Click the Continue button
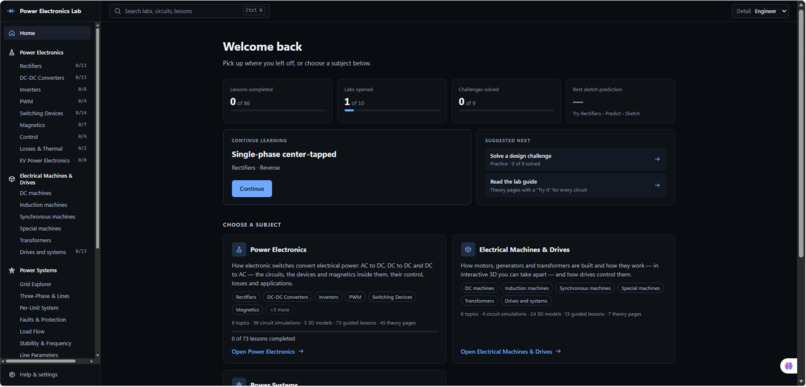 coord(252,189)
